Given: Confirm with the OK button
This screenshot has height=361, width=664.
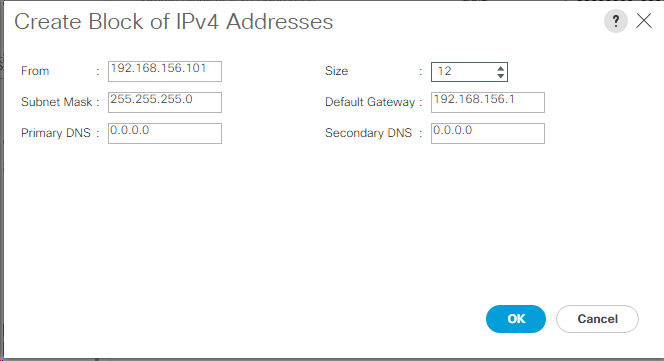Looking at the screenshot, I should click(x=516, y=319).
